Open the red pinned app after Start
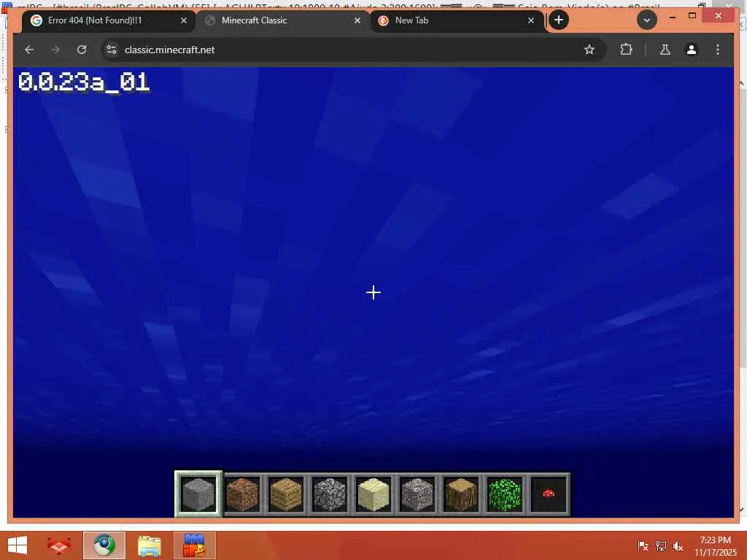The image size is (747, 560). (x=58, y=545)
